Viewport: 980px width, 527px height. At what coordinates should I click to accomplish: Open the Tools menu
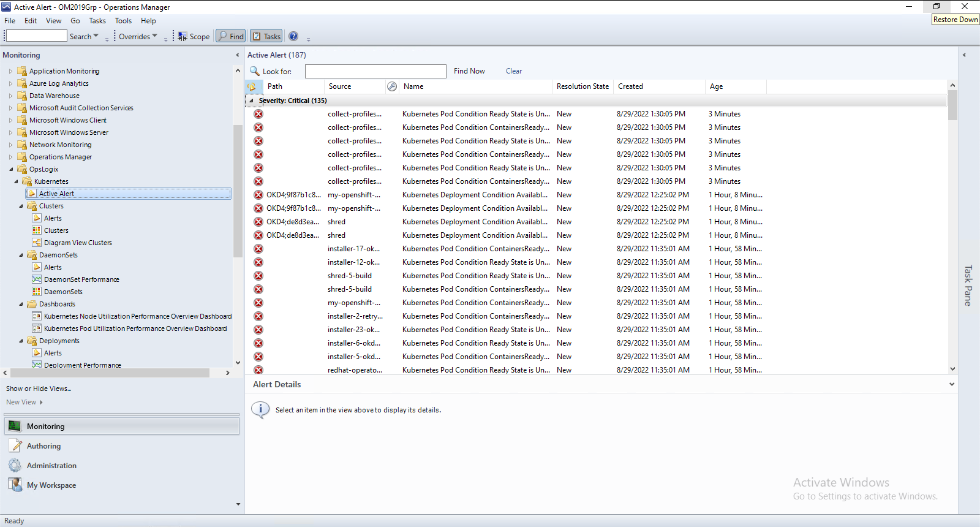[123, 21]
